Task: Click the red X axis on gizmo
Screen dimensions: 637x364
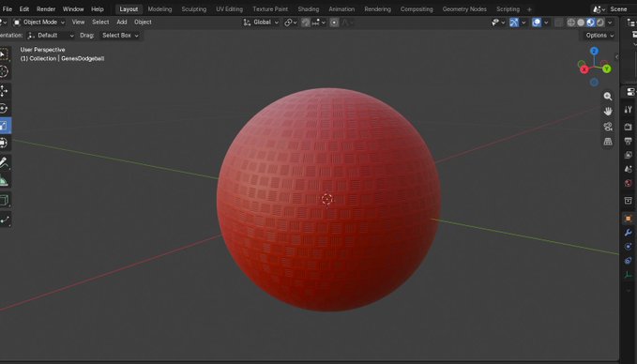Action: [x=584, y=69]
